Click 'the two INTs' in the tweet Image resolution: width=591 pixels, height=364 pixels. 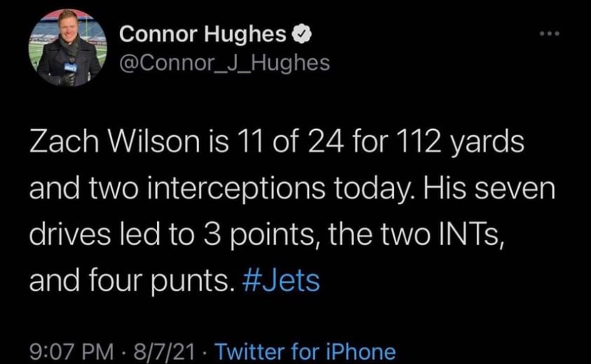pyautogui.click(x=413, y=233)
